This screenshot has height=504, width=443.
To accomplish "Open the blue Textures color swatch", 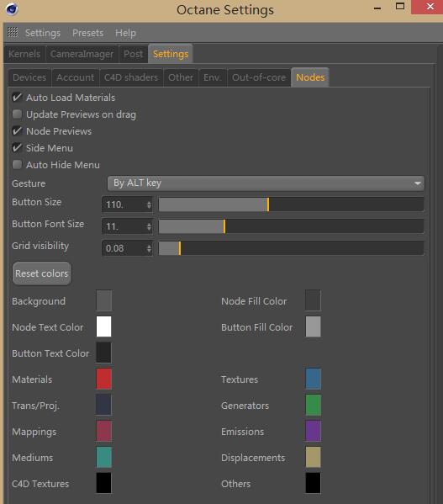I will 313,379.
